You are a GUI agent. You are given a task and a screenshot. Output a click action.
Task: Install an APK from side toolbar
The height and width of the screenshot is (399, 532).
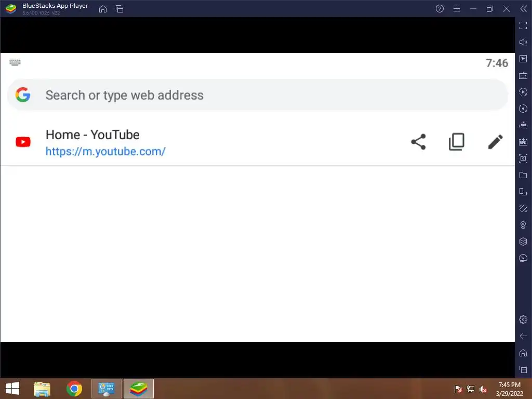(523, 142)
